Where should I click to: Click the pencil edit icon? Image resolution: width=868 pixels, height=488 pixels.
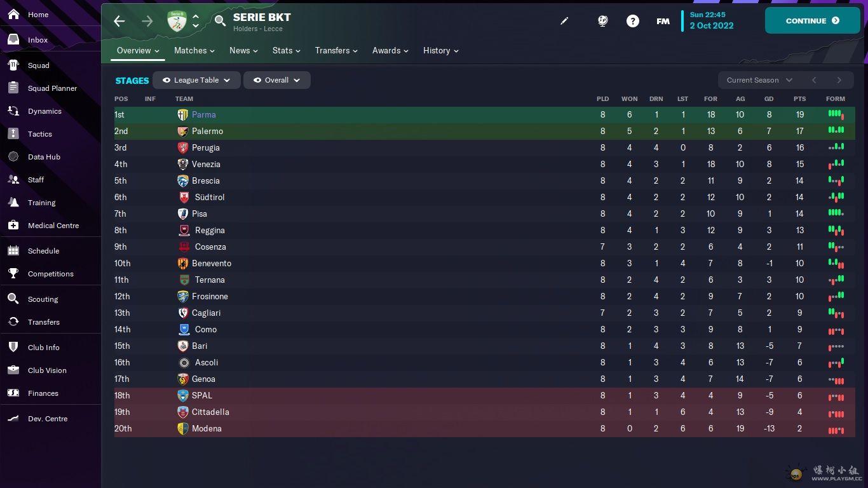[x=564, y=21]
